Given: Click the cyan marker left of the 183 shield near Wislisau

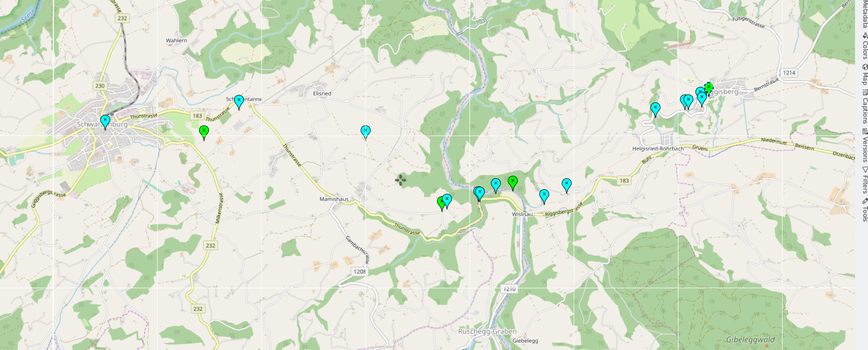Looking at the screenshot, I should [x=567, y=185].
